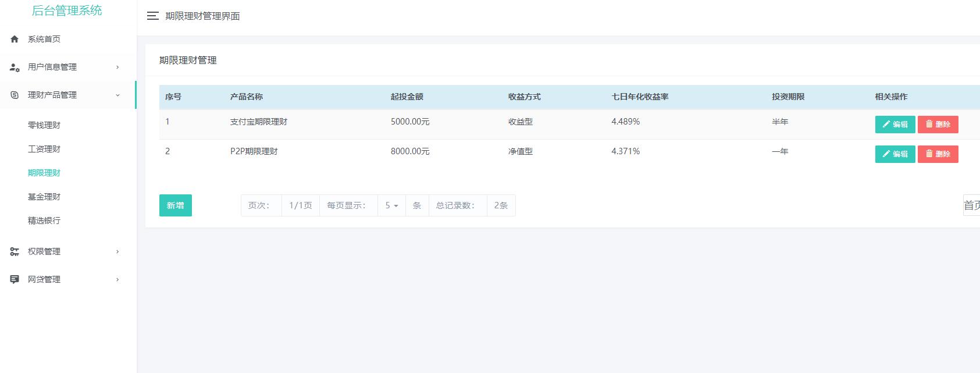
Task: Click the 半年 term cell
Action: (x=781, y=122)
